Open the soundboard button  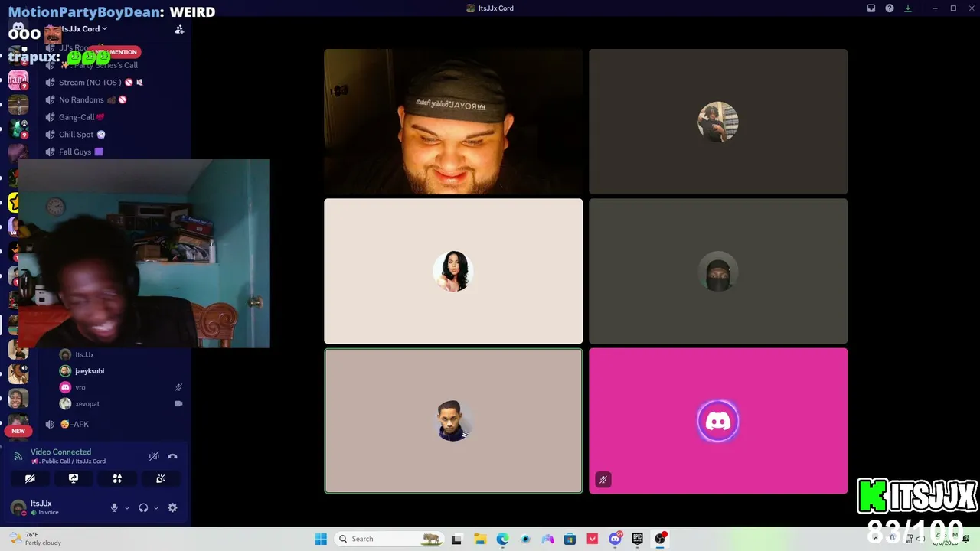tap(161, 478)
